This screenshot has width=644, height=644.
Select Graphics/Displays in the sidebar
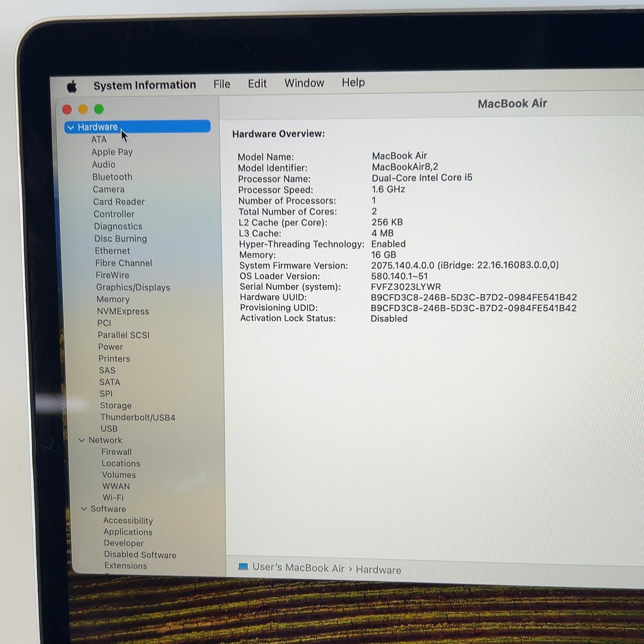(133, 287)
